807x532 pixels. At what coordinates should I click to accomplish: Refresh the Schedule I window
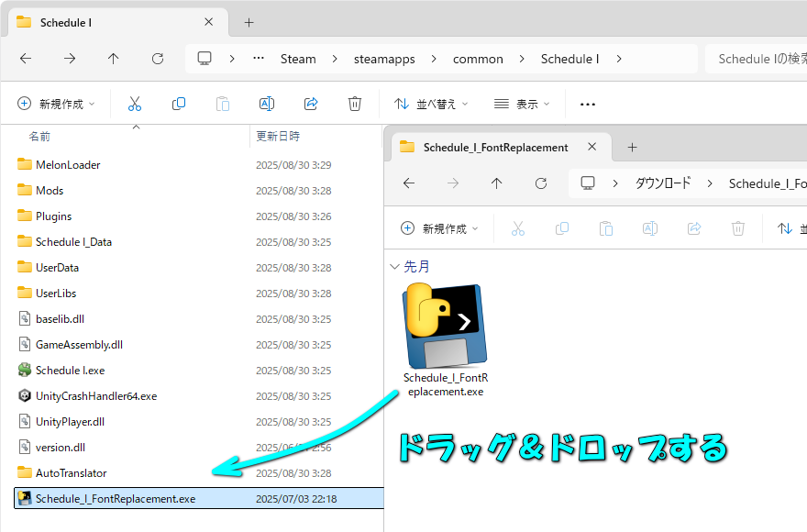point(158,59)
